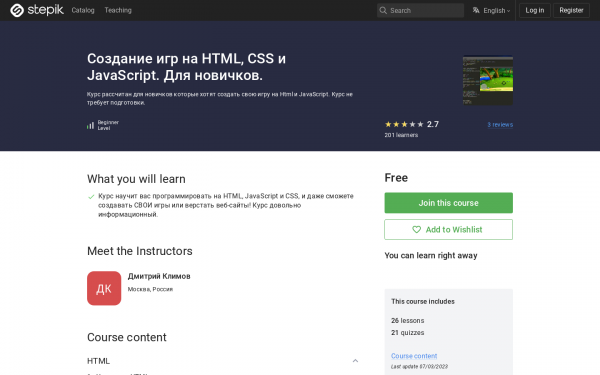Click the Last update date text

419,367
